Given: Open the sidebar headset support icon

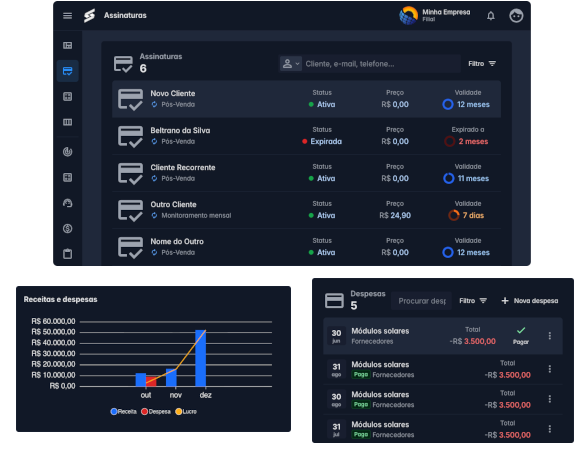Looking at the screenshot, I should [x=67, y=203].
